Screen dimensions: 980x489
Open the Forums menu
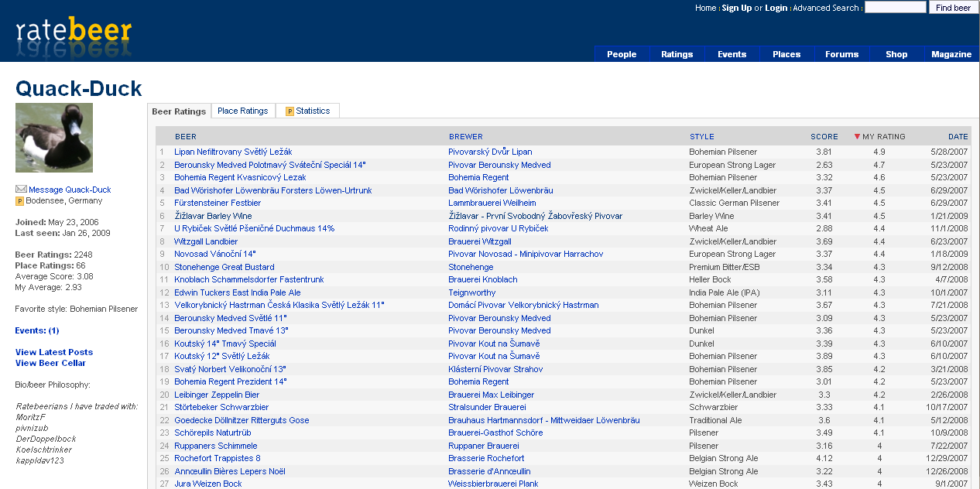pos(841,54)
